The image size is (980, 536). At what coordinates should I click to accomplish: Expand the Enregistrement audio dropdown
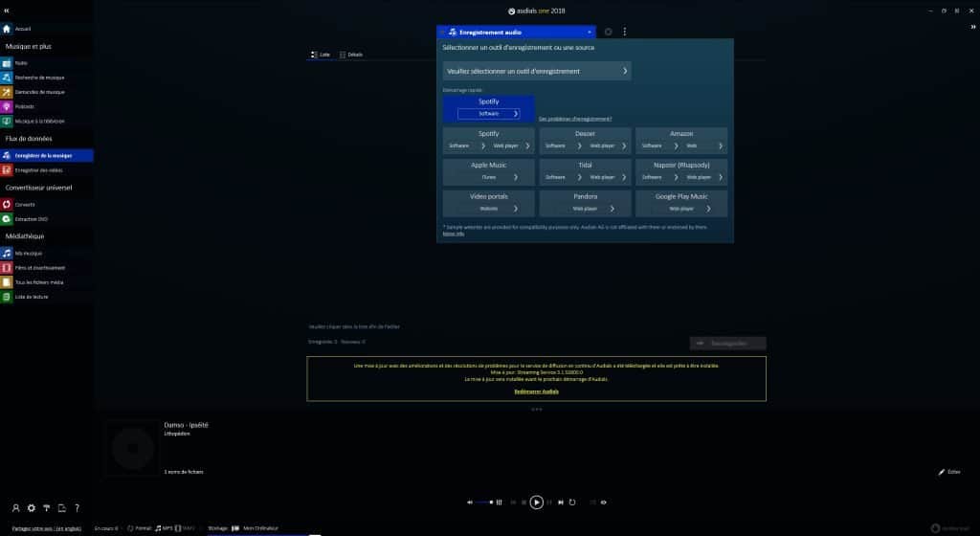pos(590,32)
